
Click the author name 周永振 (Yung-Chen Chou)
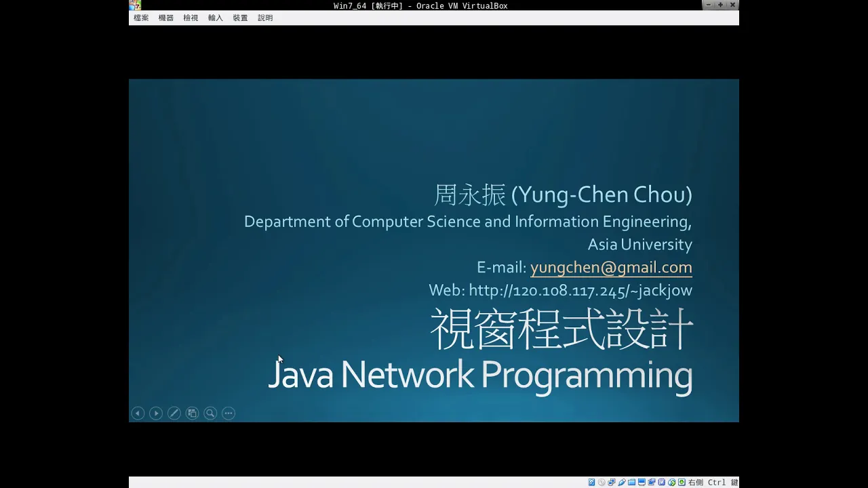[563, 195]
